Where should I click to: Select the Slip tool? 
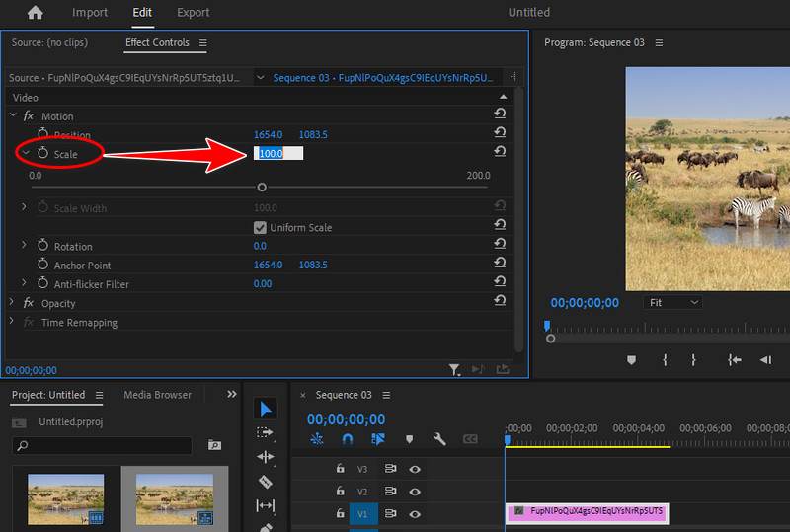(x=265, y=505)
